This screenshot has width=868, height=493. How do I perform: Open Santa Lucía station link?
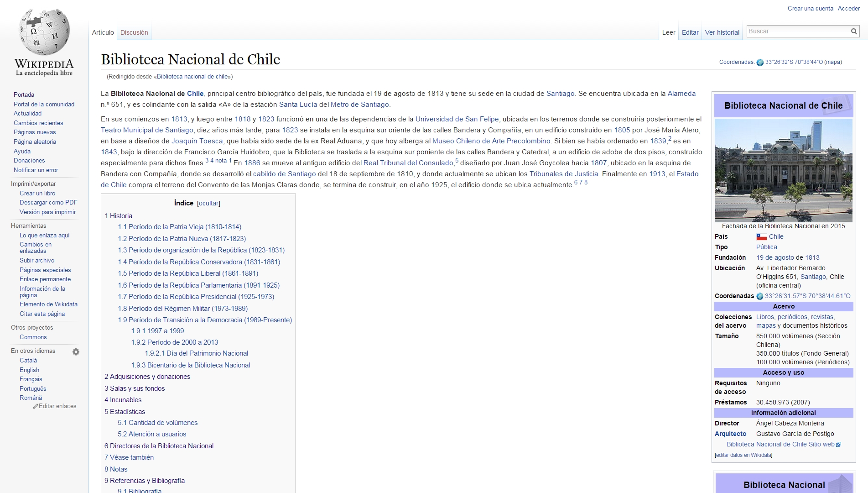coord(298,105)
